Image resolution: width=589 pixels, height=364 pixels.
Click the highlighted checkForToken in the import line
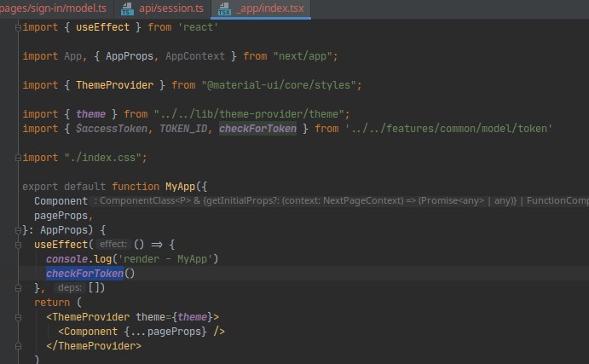coord(257,129)
